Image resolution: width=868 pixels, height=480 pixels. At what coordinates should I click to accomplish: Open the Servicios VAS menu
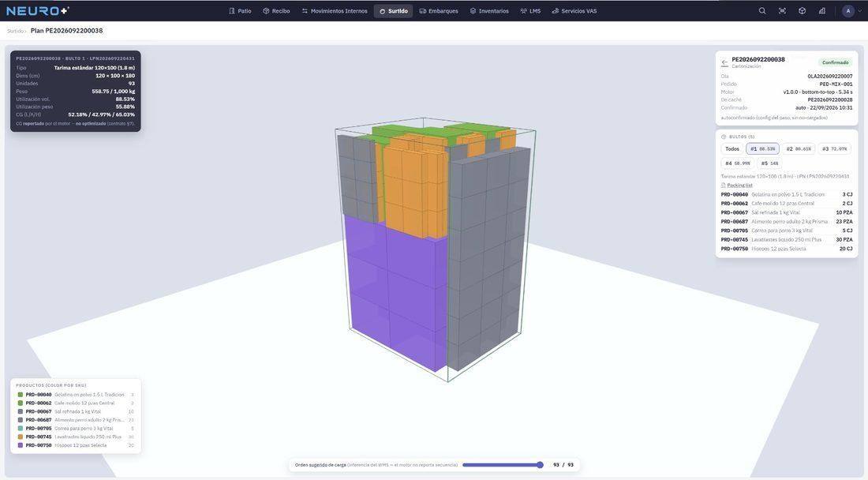(574, 11)
